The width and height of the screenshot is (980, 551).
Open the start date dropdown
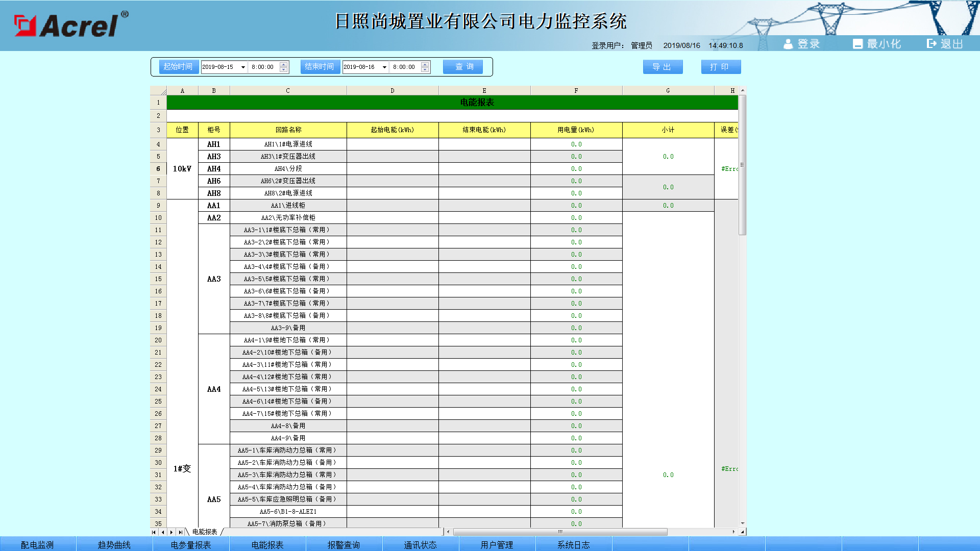click(x=243, y=67)
